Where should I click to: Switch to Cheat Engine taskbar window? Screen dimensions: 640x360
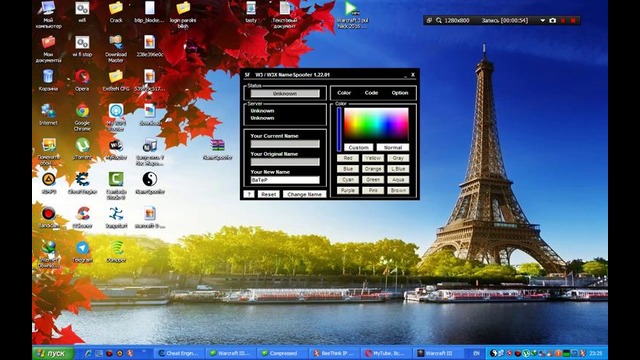(x=179, y=353)
